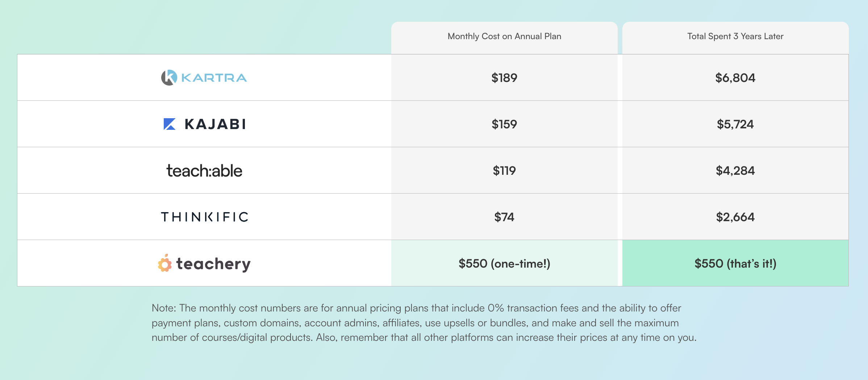Click Teachable's $119 monthly cost
This screenshot has width=868, height=380.
[x=504, y=170]
